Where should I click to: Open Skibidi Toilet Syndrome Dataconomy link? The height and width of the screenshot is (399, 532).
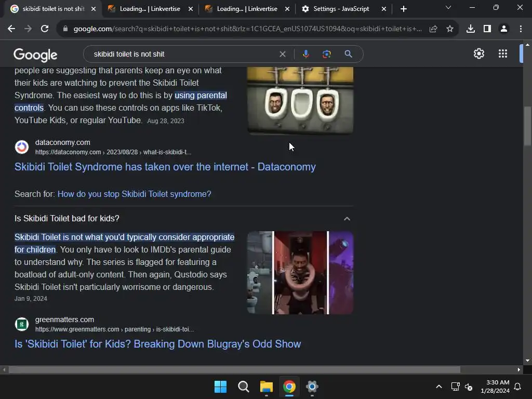tap(165, 167)
